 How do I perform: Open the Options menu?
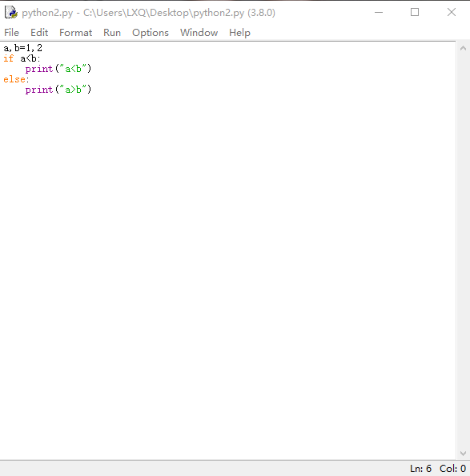(x=151, y=33)
